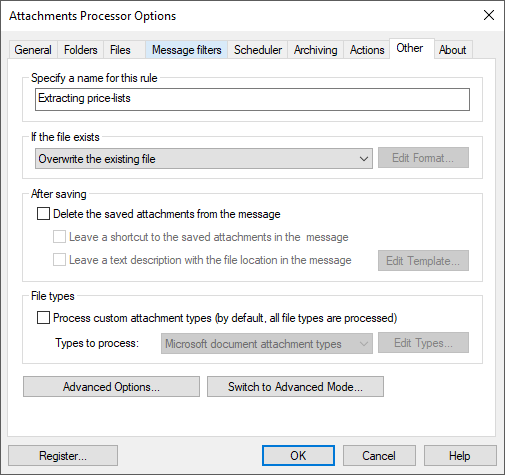Click Switch to Advanced Mode button
The height and width of the screenshot is (475, 505).
pyautogui.click(x=295, y=387)
